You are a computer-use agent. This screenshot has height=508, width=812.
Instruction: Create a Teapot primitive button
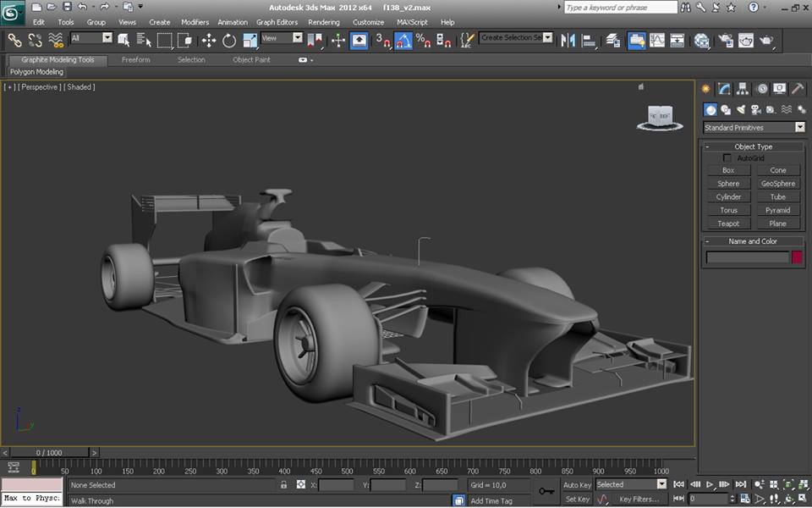point(728,224)
